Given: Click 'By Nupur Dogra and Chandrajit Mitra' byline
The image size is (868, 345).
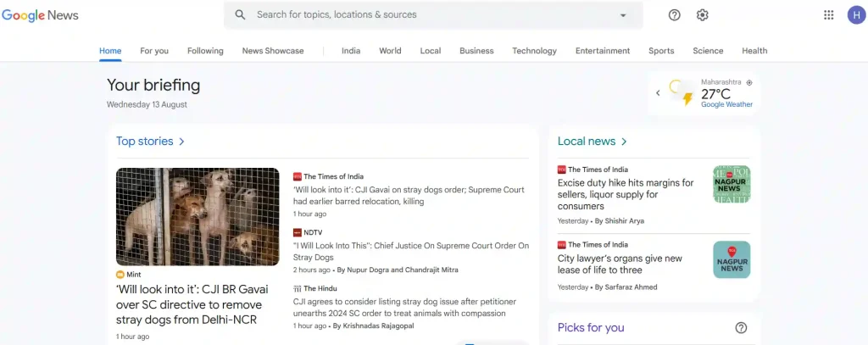Looking at the screenshot, I should (398, 270).
